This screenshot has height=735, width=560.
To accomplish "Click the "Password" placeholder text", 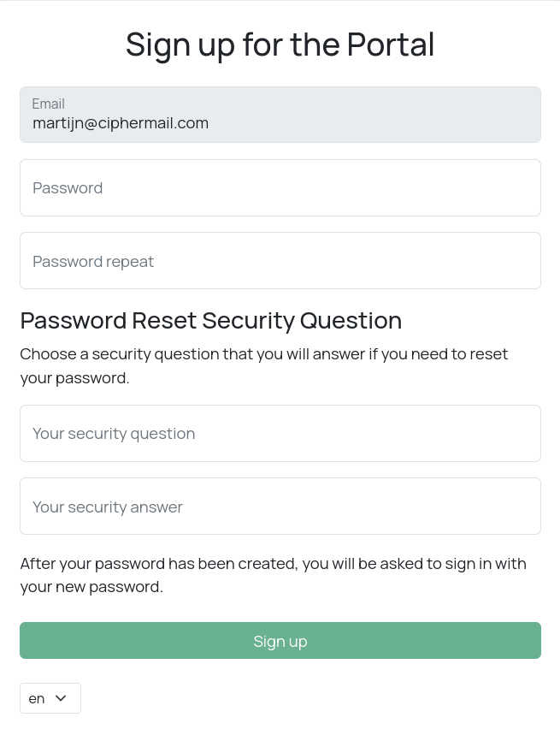I will point(68,188).
